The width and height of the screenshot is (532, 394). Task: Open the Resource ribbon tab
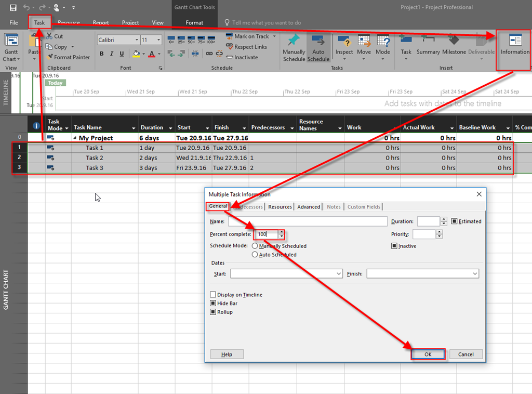(69, 23)
